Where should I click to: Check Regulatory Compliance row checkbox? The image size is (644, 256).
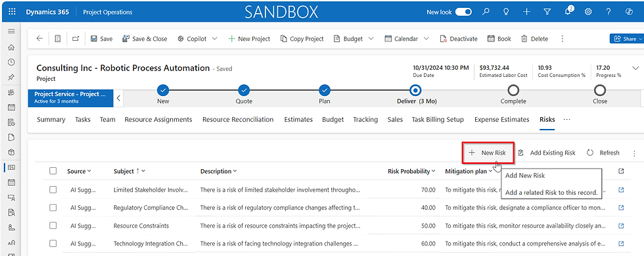coord(53,207)
